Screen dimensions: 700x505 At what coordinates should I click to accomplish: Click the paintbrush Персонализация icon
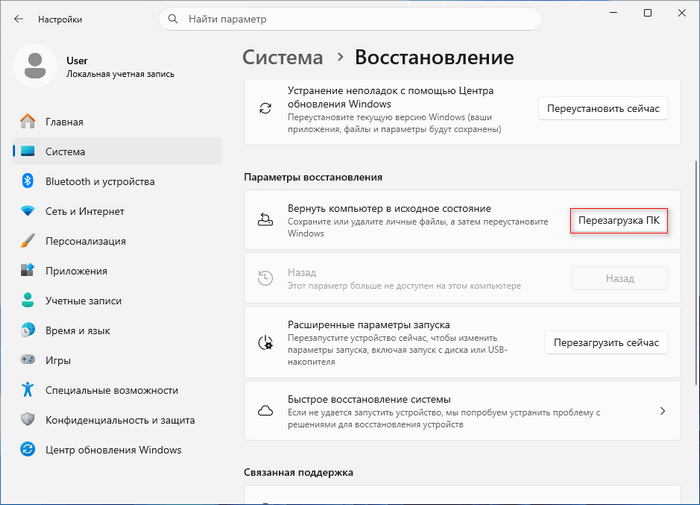tap(28, 241)
